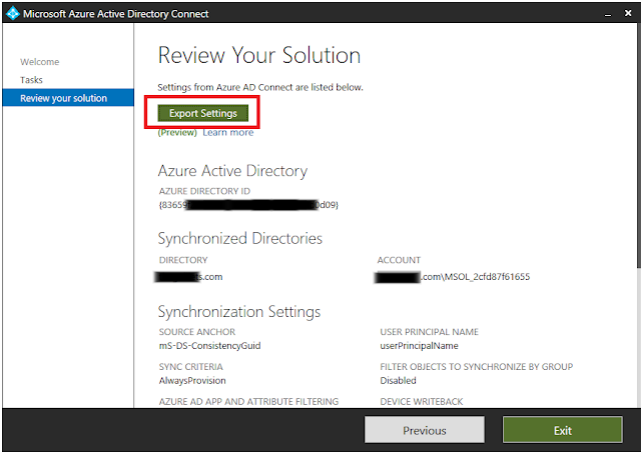The height and width of the screenshot is (453, 641).
Task: Select Review your solution in sidebar
Action: pos(68,98)
